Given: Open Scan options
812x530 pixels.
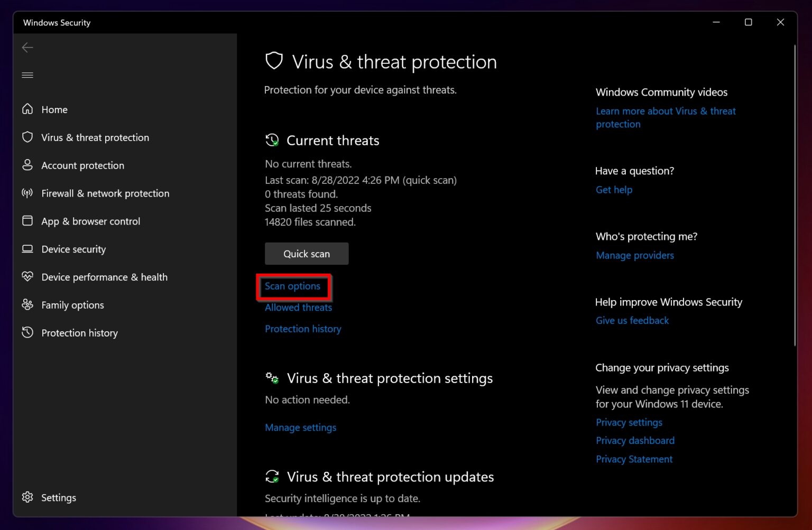Looking at the screenshot, I should click(x=293, y=286).
